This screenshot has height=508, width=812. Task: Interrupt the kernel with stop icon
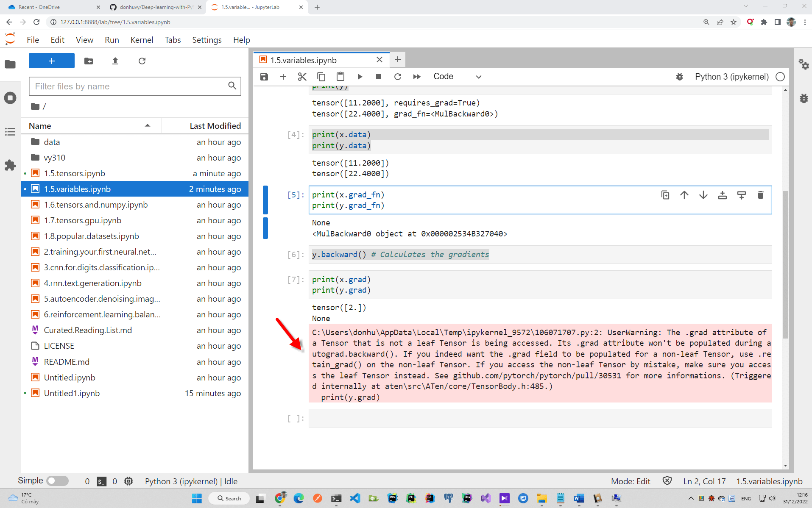pos(379,77)
